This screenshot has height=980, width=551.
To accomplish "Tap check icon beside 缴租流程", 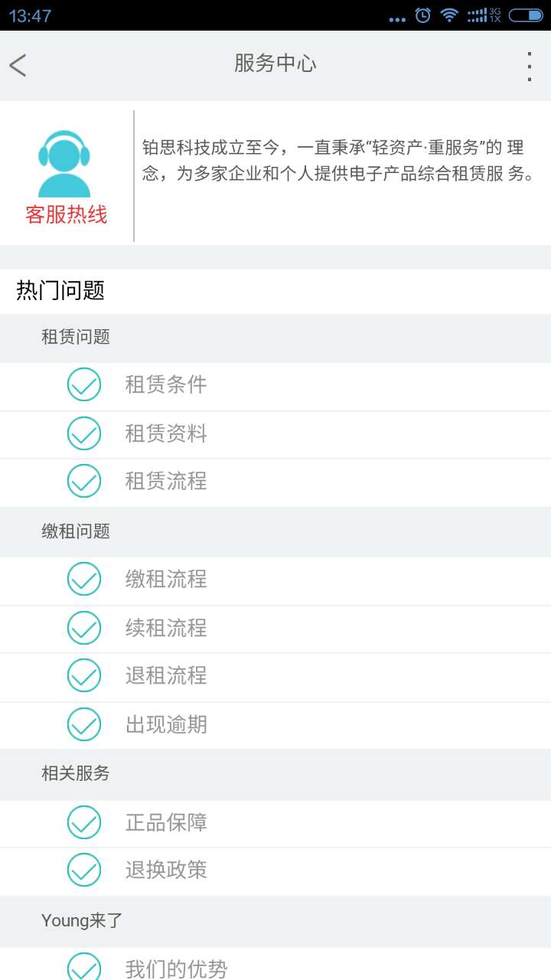I will coord(84,579).
